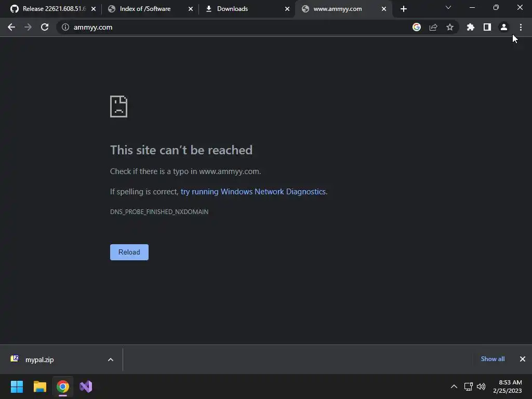
Task: Click the forward navigation arrow
Action: (28, 27)
